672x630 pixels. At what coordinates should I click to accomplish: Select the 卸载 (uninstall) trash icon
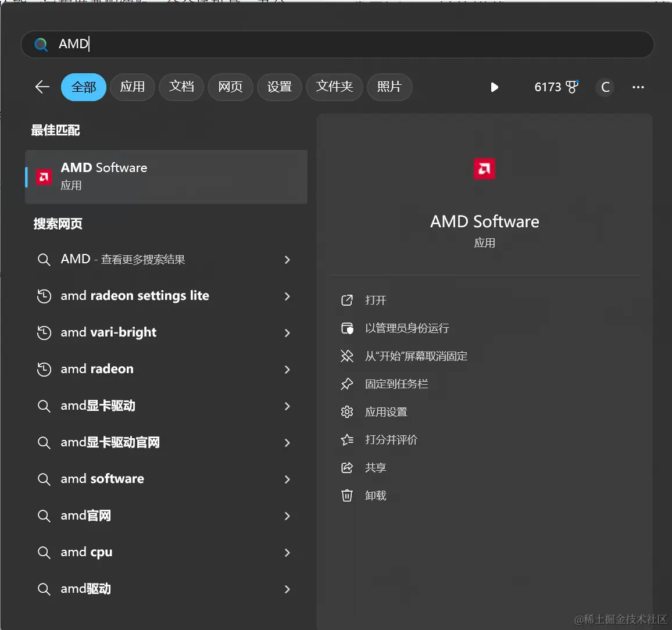pyautogui.click(x=347, y=495)
